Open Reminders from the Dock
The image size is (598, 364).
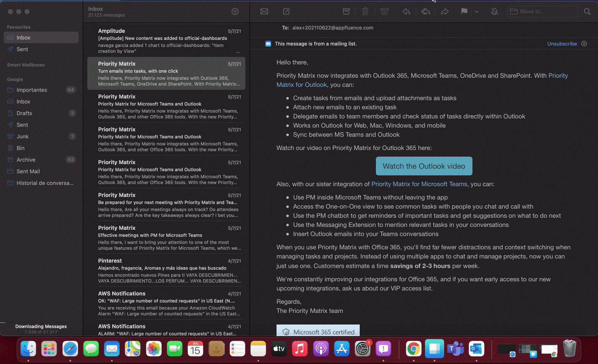[237, 349]
